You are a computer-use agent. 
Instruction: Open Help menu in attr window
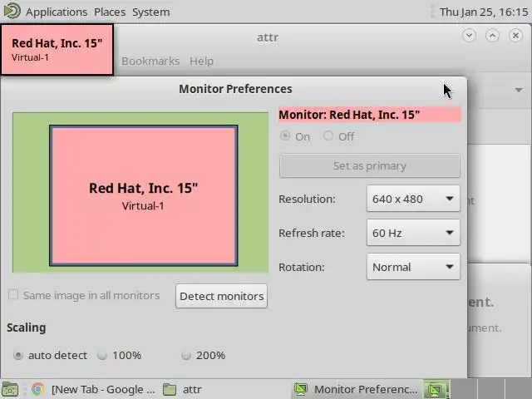[201, 61]
